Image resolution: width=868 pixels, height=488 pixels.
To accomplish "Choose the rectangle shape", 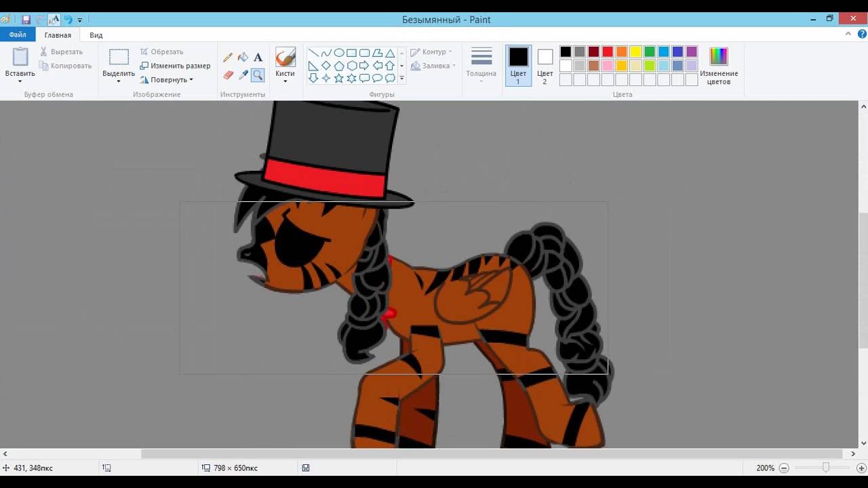I will [x=351, y=53].
